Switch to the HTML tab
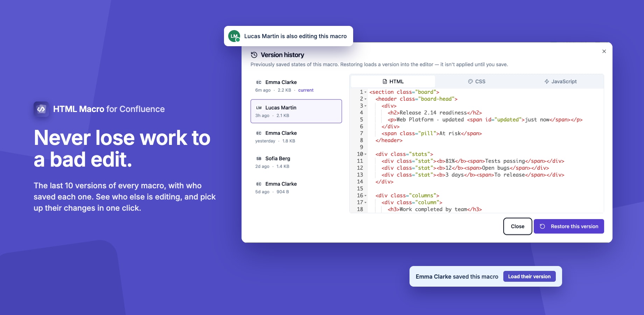The width and height of the screenshot is (644, 315). click(393, 82)
